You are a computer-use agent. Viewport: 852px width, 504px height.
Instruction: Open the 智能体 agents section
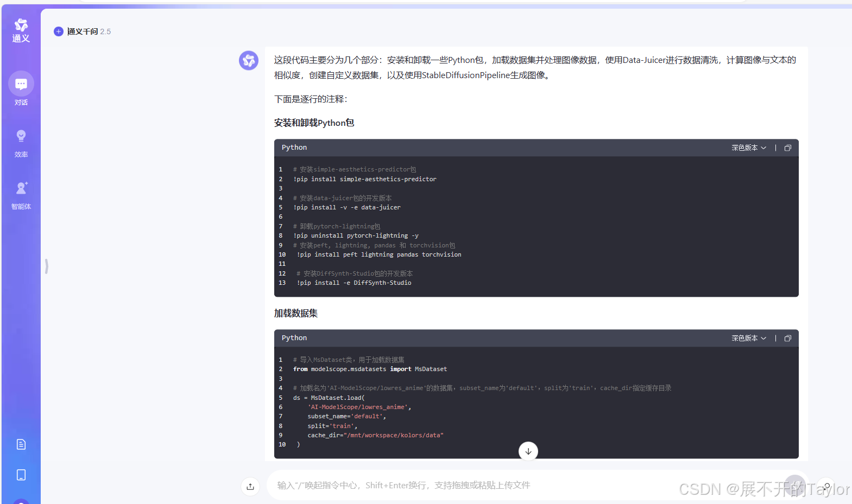(21, 195)
